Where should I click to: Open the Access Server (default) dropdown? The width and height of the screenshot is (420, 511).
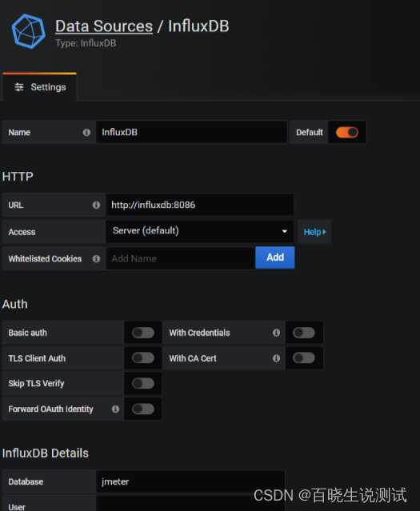[200, 231]
